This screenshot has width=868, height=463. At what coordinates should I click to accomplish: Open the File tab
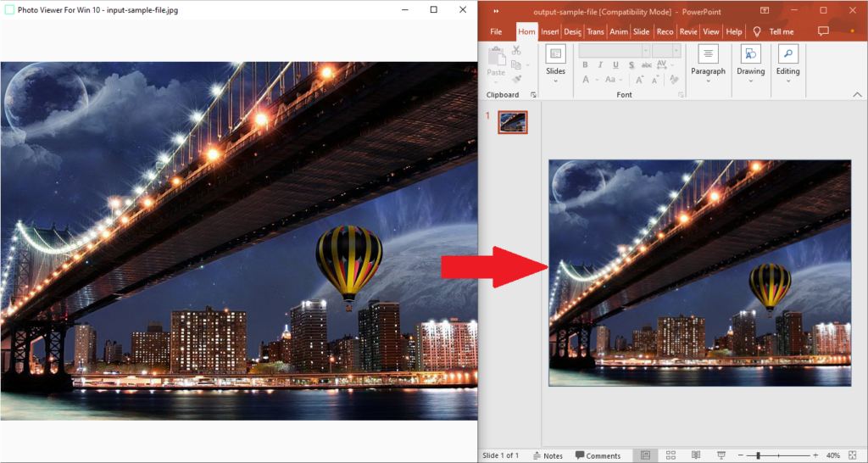tap(496, 31)
